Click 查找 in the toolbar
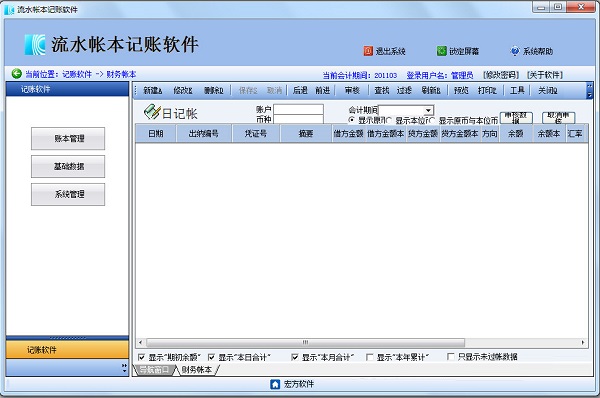Screen dimensions: 600x398 (x=382, y=91)
